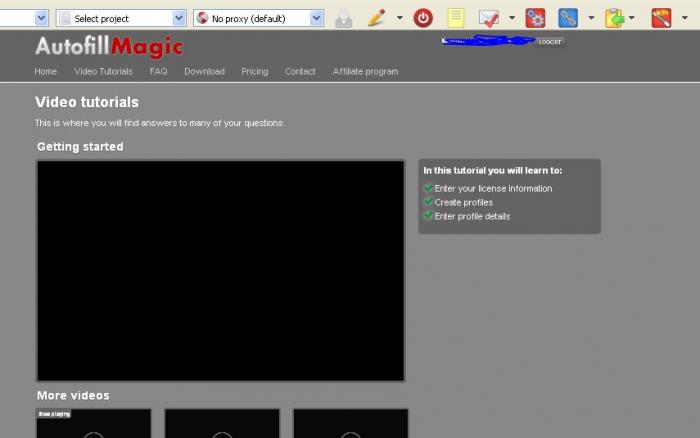
Task: Click the clipboard with green arrow icon
Action: [x=615, y=18]
